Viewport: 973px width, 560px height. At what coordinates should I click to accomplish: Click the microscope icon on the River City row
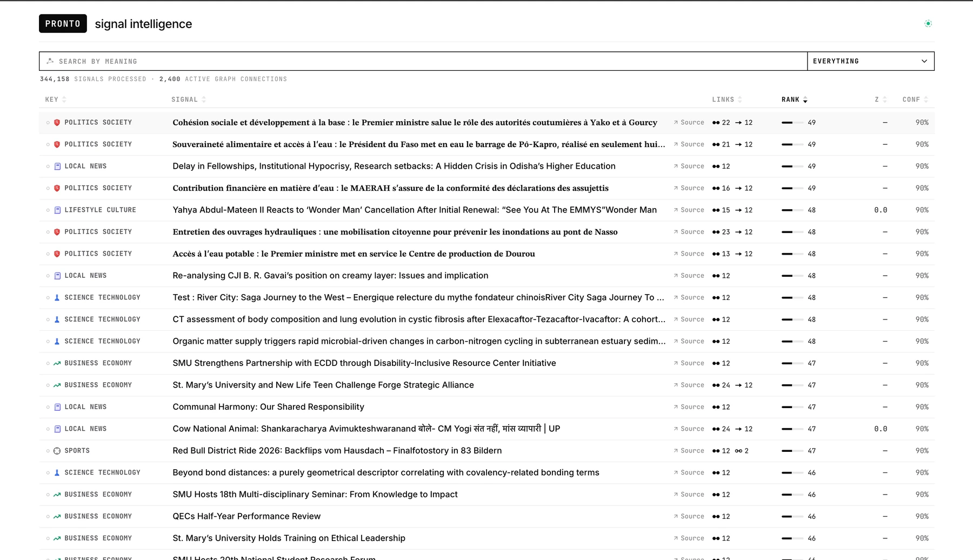point(57,298)
